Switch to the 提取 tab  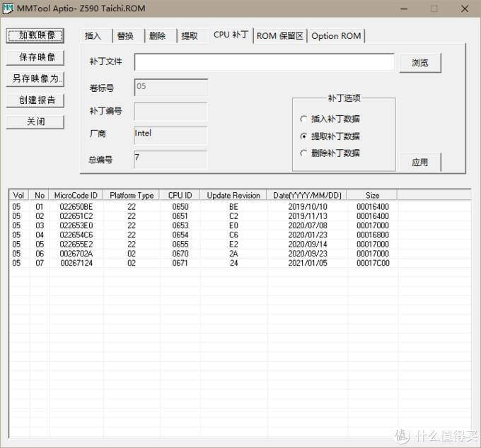click(190, 36)
